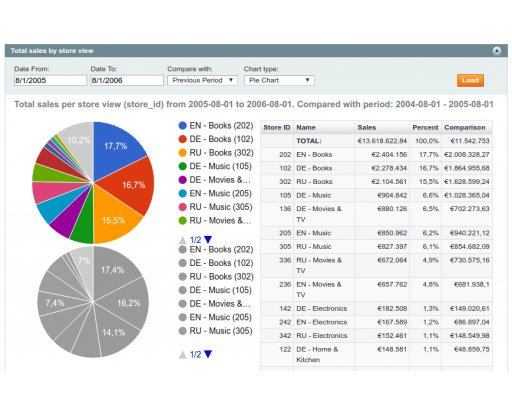
Task: Go to next legend page in top chart
Action: click(208, 239)
